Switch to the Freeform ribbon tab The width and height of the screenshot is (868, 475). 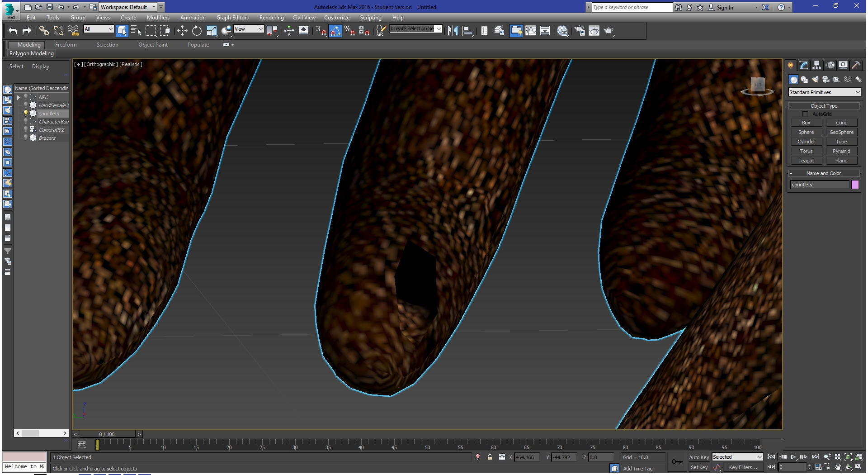point(66,45)
